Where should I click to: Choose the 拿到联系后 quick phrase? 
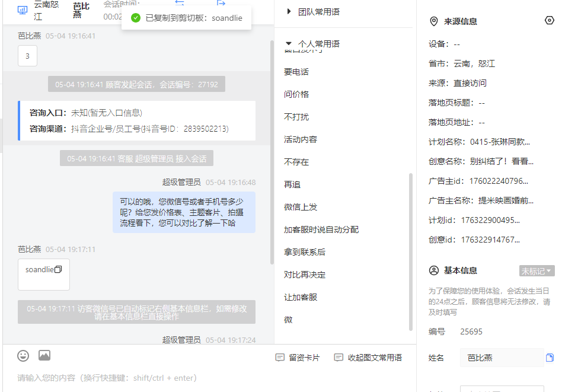pyautogui.click(x=305, y=252)
